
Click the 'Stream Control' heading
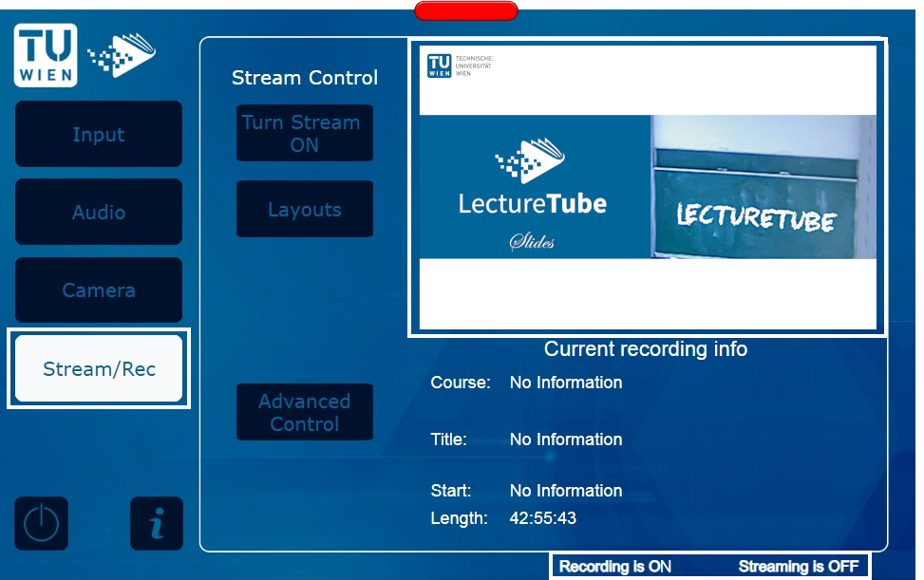point(305,78)
